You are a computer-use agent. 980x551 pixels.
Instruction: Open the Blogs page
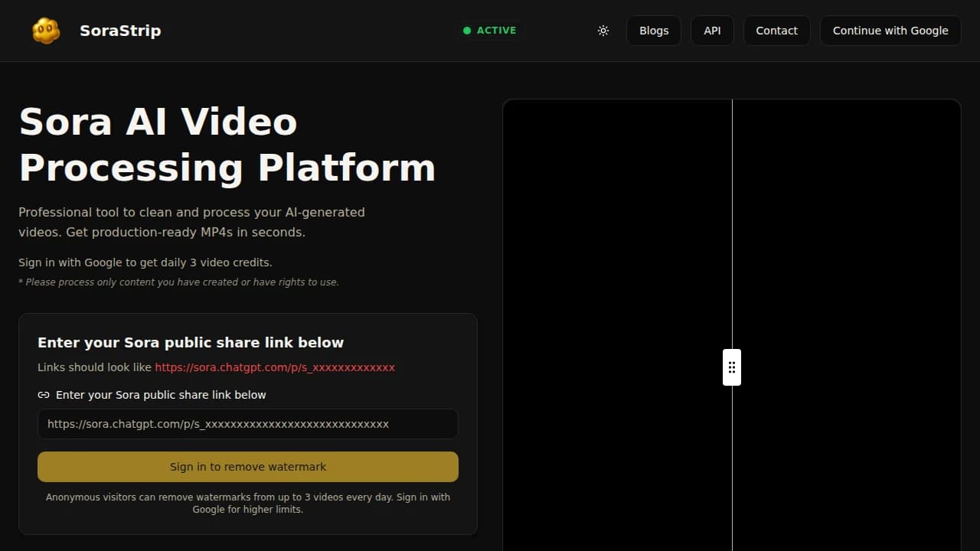point(653,30)
